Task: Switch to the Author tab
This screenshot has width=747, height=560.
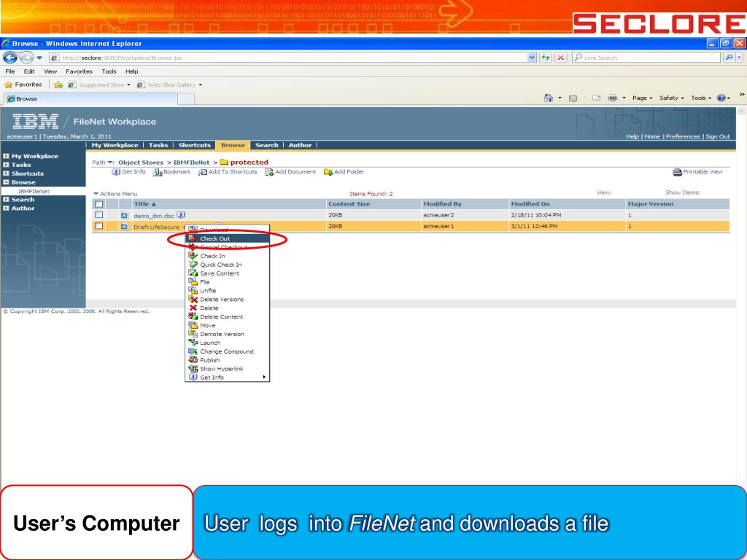Action: (x=300, y=145)
